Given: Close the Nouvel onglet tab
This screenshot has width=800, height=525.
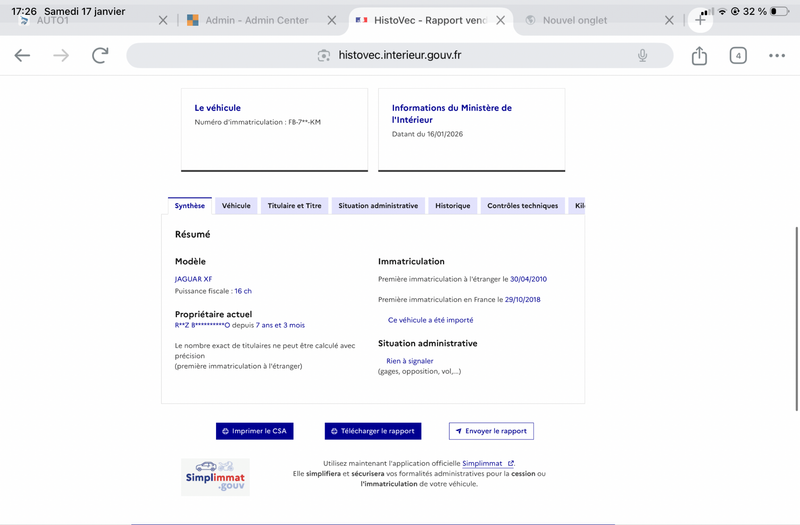Looking at the screenshot, I should coord(669,20).
